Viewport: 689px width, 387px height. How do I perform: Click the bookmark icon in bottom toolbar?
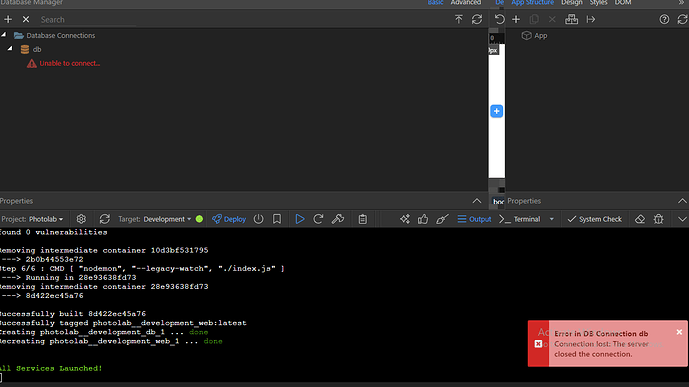(x=277, y=219)
